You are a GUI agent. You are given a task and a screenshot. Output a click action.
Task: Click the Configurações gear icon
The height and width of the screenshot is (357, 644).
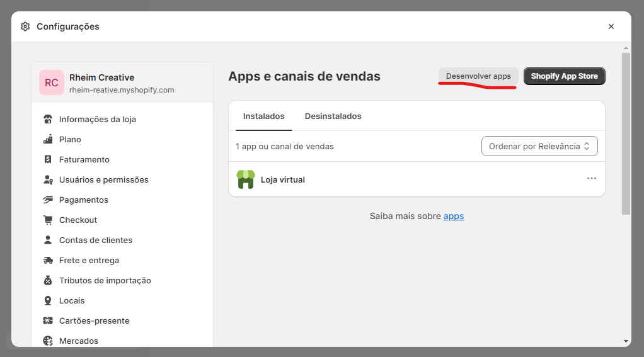[25, 26]
